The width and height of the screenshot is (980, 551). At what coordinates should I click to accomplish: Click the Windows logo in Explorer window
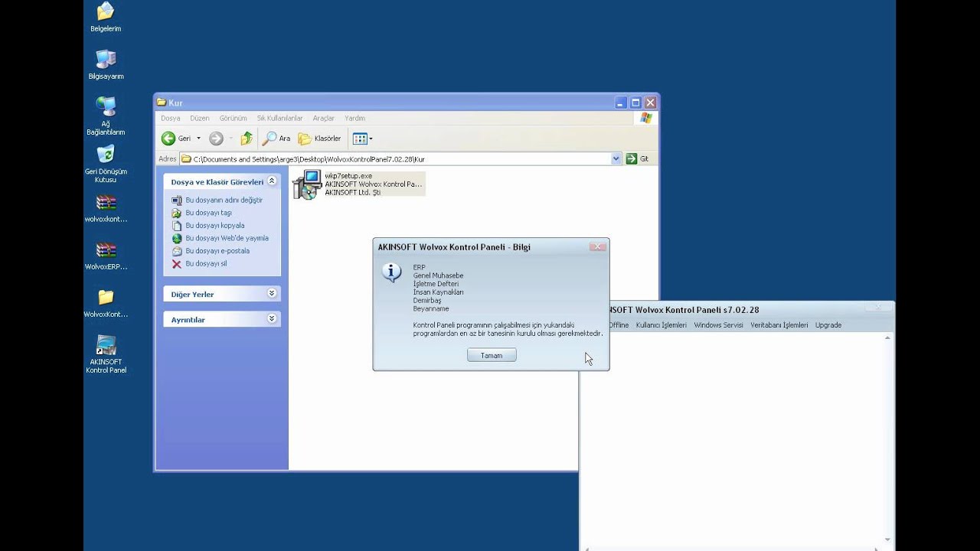click(645, 119)
